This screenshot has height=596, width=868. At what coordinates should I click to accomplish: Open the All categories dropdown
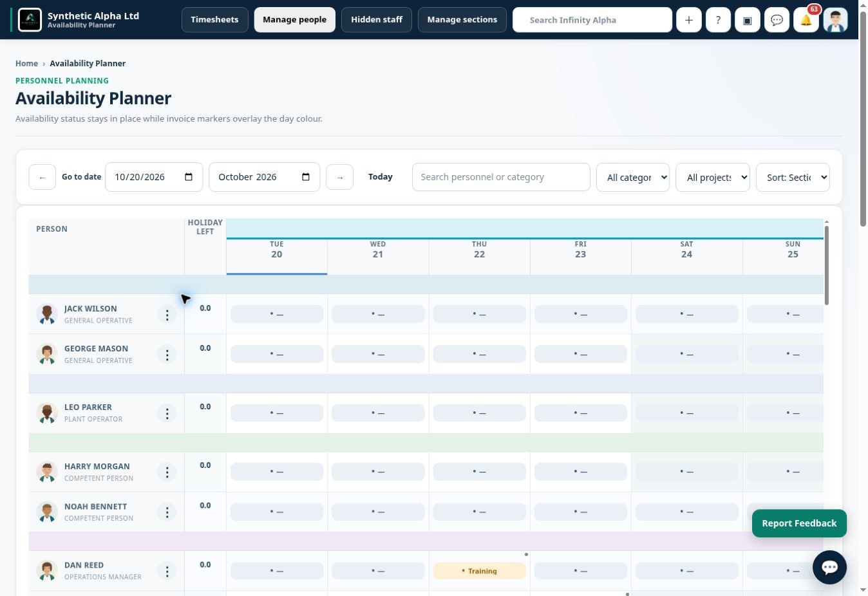click(633, 177)
